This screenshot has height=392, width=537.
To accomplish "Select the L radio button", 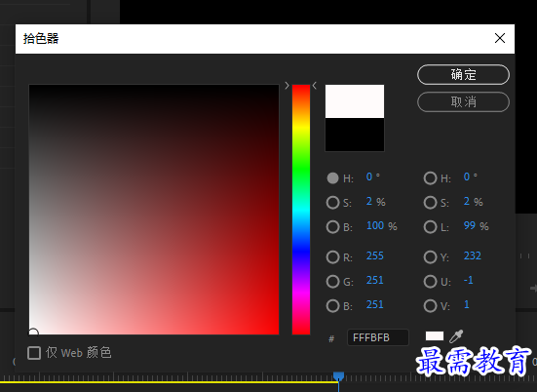I will pos(430,227).
